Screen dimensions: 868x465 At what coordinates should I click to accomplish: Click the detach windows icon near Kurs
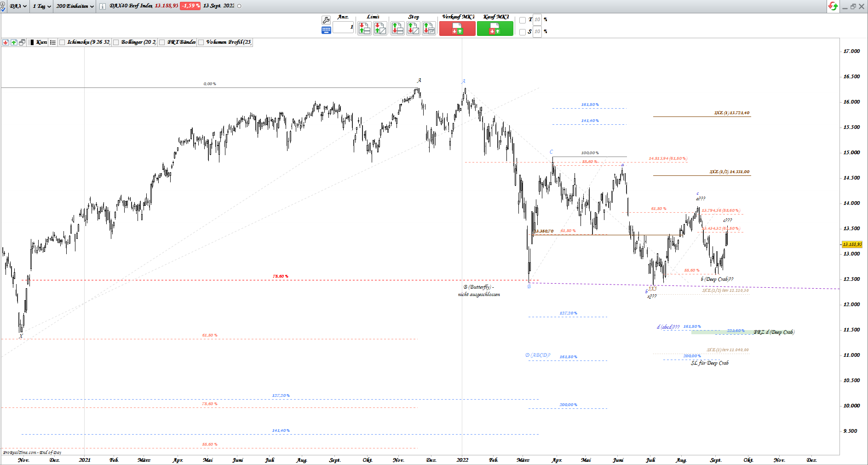coord(22,42)
